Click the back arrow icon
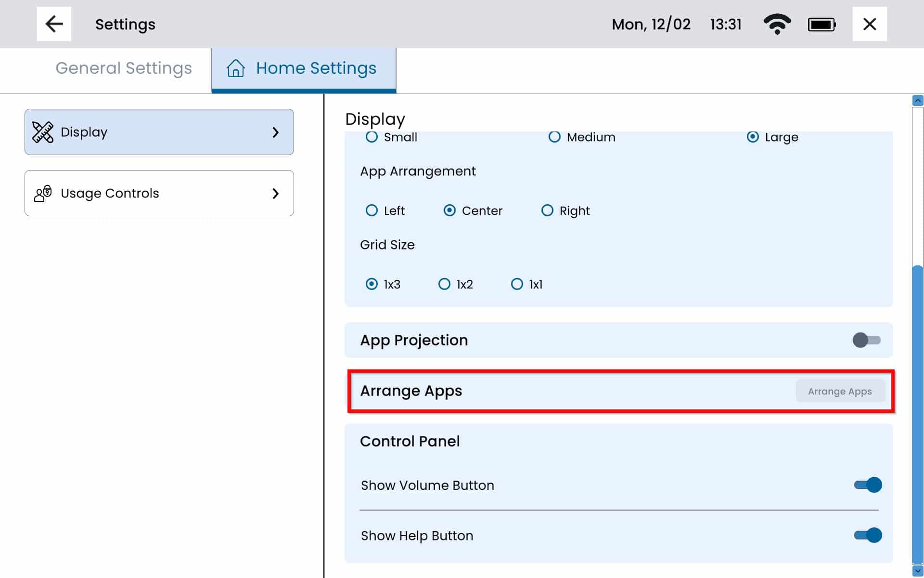The width and height of the screenshot is (924, 578). click(x=54, y=24)
